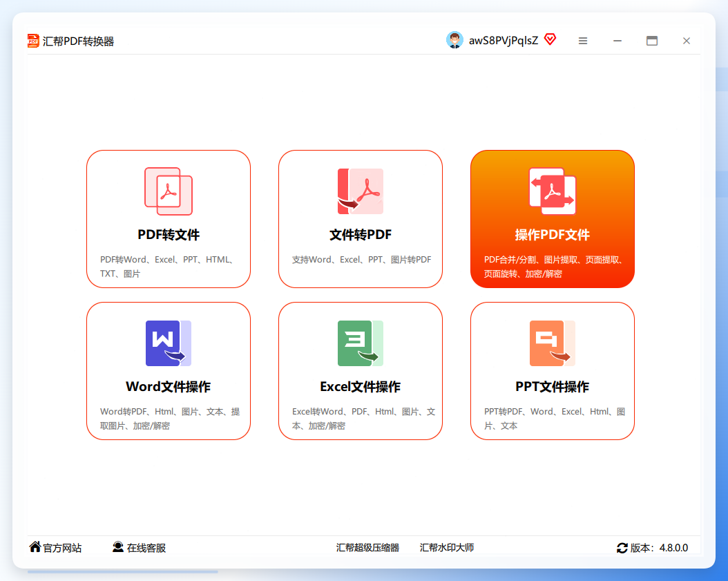This screenshot has width=728, height=581.
Task: Maximize the 汇帮PDF转换器 window
Action: [652, 41]
